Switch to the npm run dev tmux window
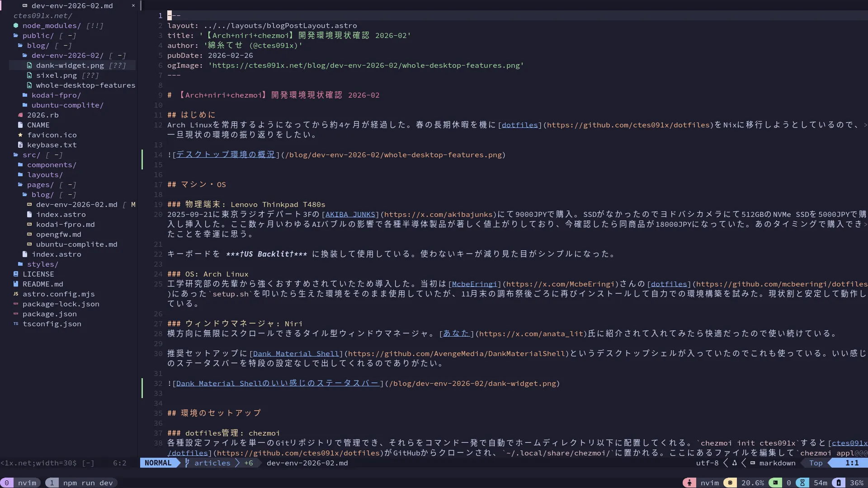 point(88,483)
